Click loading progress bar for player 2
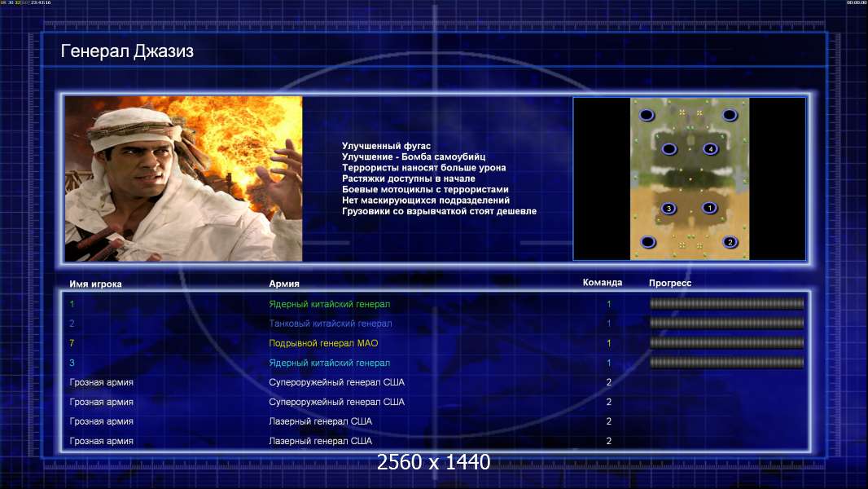Screen dimensions: 868x489 (x=727, y=323)
